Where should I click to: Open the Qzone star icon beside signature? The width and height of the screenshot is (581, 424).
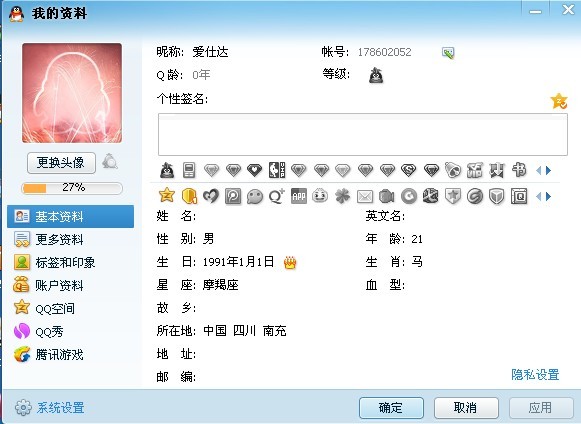559,101
